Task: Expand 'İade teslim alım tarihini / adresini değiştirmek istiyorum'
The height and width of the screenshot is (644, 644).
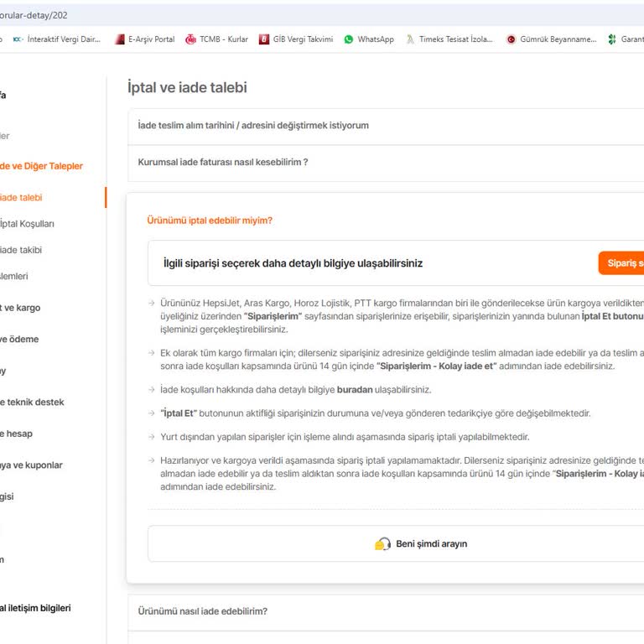Action: 386,126
